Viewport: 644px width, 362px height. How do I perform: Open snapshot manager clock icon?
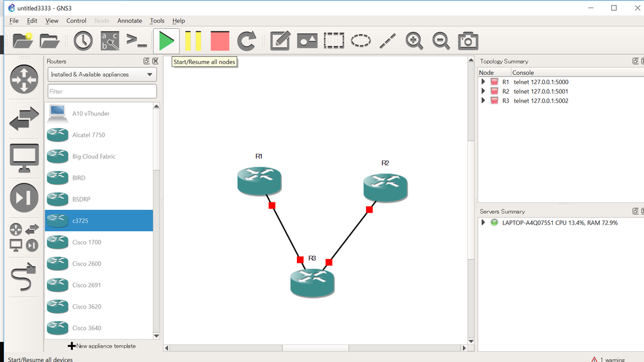point(83,41)
